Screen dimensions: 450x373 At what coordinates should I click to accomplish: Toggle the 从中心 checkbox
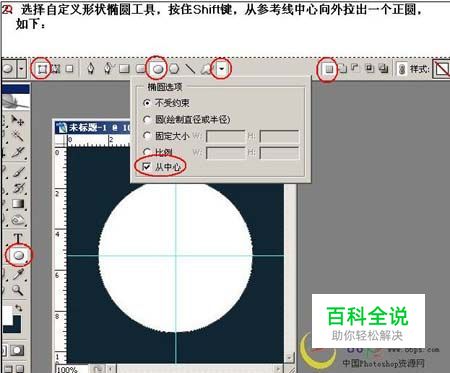(146, 166)
